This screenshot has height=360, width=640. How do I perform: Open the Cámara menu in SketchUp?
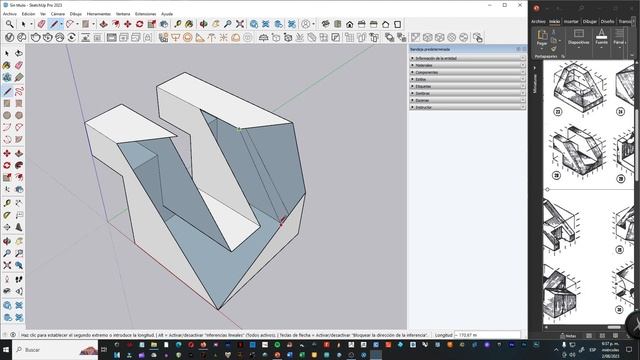click(58, 14)
